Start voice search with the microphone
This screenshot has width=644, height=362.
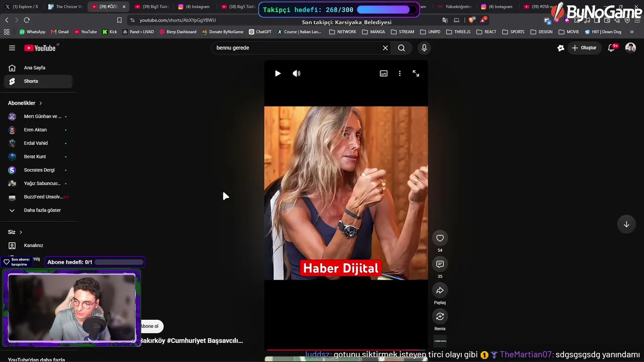[424, 48]
